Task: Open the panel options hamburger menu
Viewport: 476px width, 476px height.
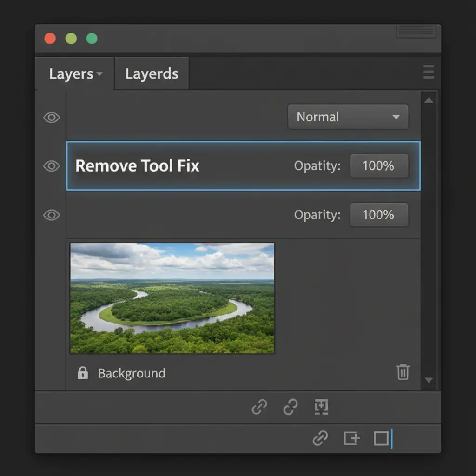Action: (429, 72)
